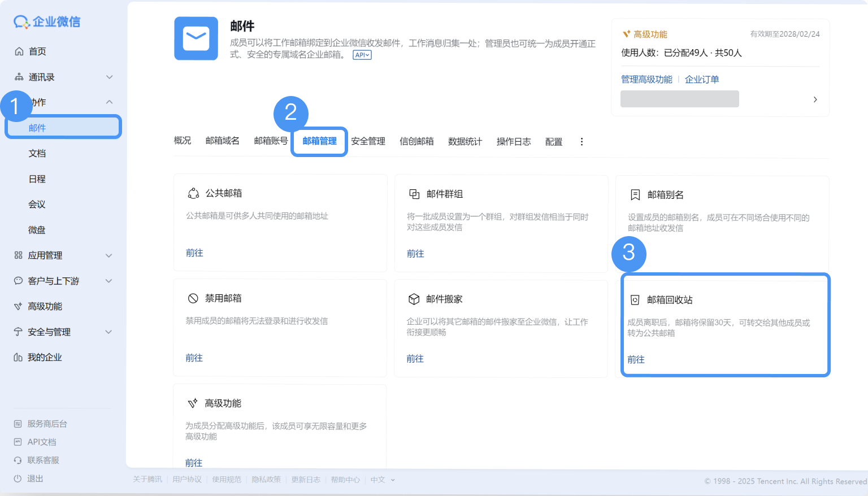Select the 邮箱管理 tab

click(x=320, y=141)
